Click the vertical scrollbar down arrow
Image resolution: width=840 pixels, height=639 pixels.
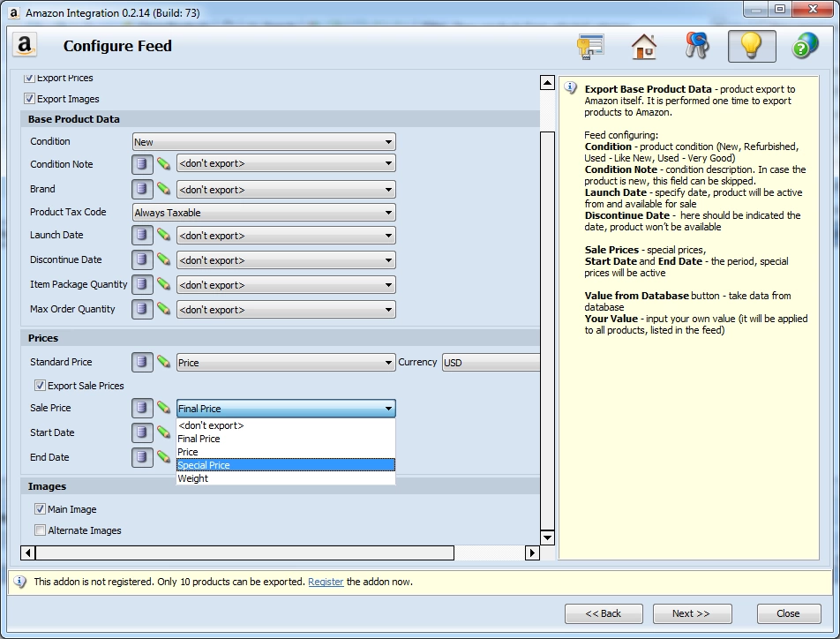[x=547, y=538]
